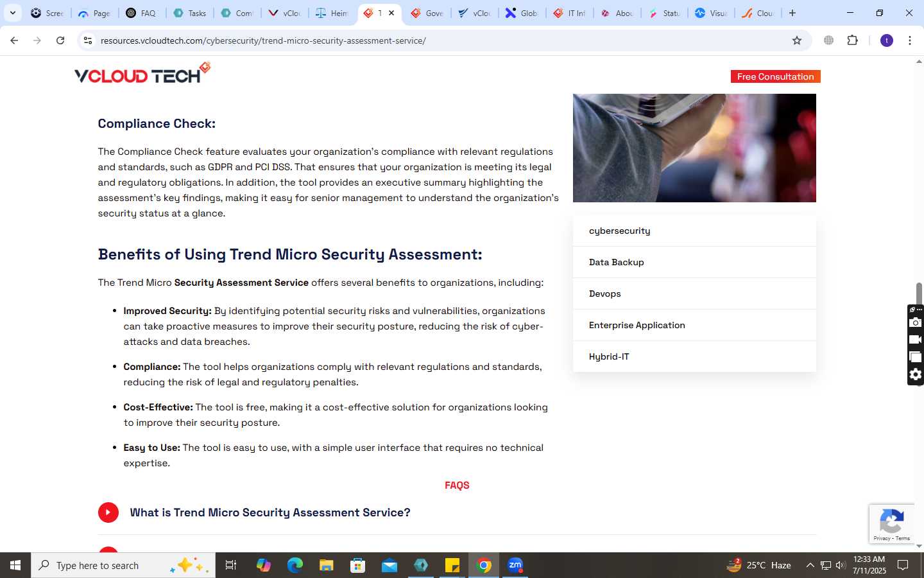
Task: Click the browser forward arrow
Action: pyautogui.click(x=37, y=40)
